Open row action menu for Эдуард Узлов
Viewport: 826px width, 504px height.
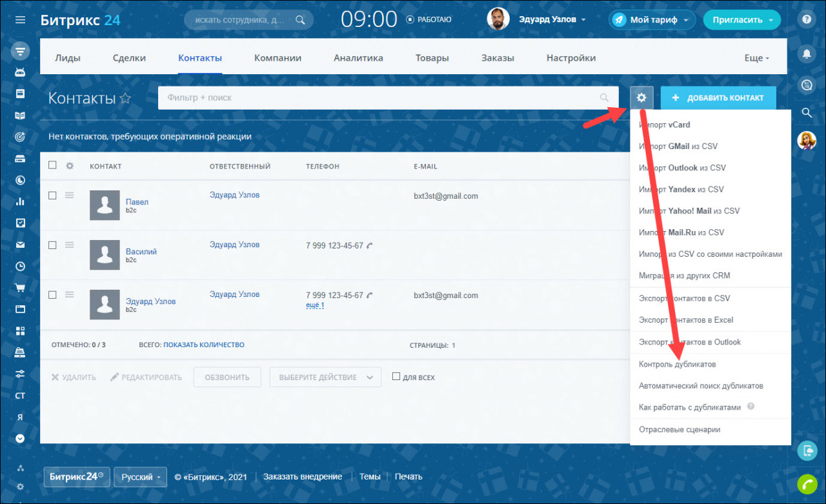(70, 294)
